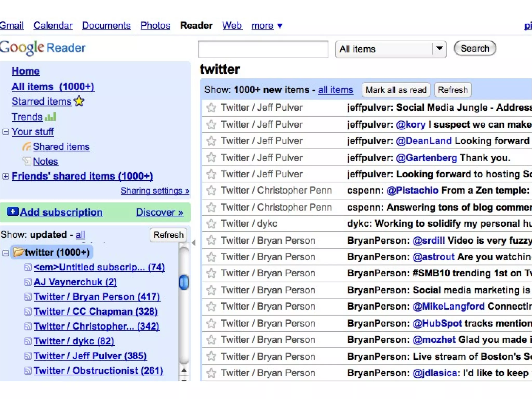532x399 pixels.
Task: Click feed icon beside Twitter / CC Chapman
Action: pos(28,311)
